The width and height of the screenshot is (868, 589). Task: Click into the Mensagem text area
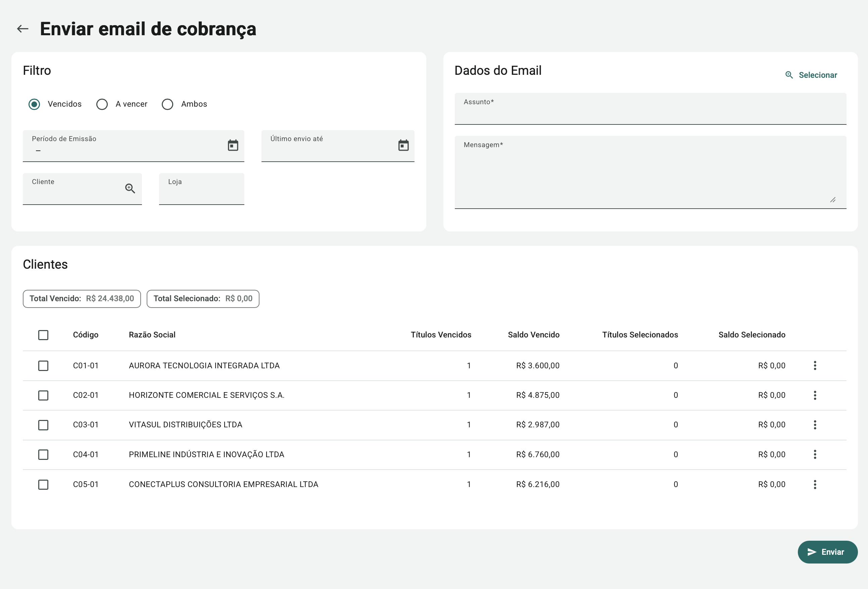[x=650, y=175]
